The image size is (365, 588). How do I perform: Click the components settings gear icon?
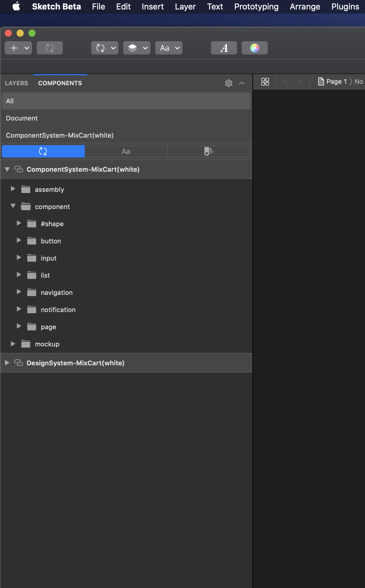click(229, 83)
